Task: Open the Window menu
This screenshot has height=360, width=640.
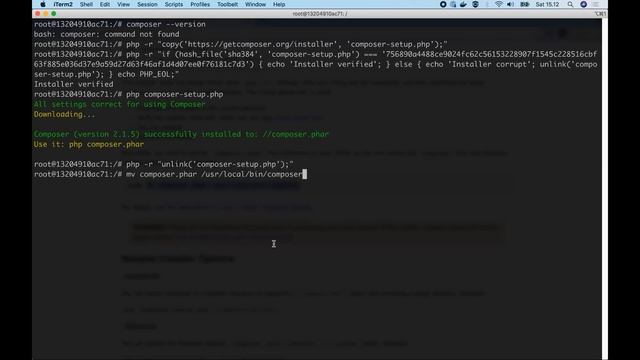Action: [255, 4]
